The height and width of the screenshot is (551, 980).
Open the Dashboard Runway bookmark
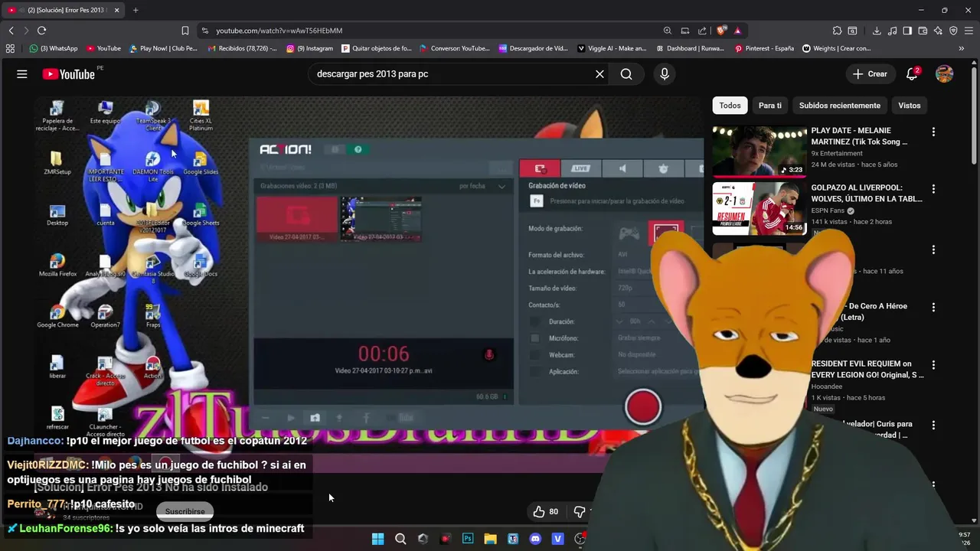[689, 48]
